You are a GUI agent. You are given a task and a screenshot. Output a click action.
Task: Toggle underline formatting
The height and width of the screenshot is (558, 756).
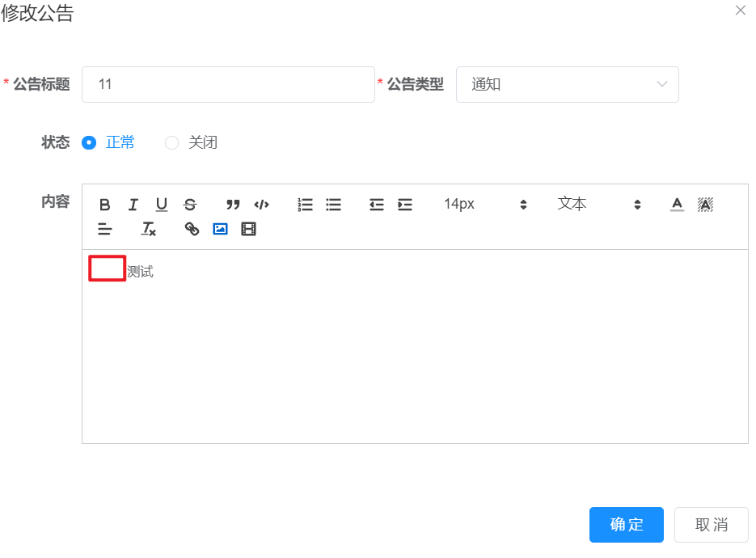click(162, 205)
